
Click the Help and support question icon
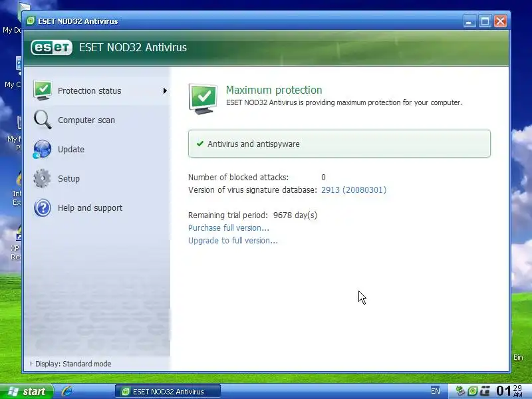click(x=43, y=207)
